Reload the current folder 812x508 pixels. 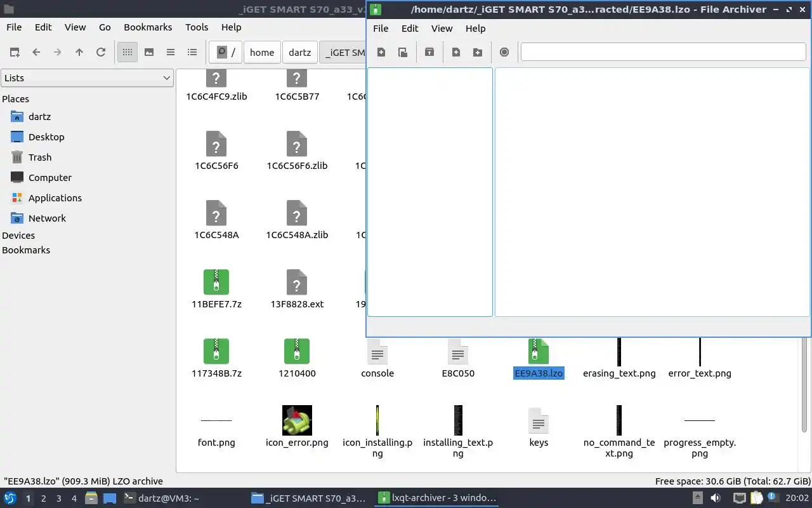[x=101, y=52]
